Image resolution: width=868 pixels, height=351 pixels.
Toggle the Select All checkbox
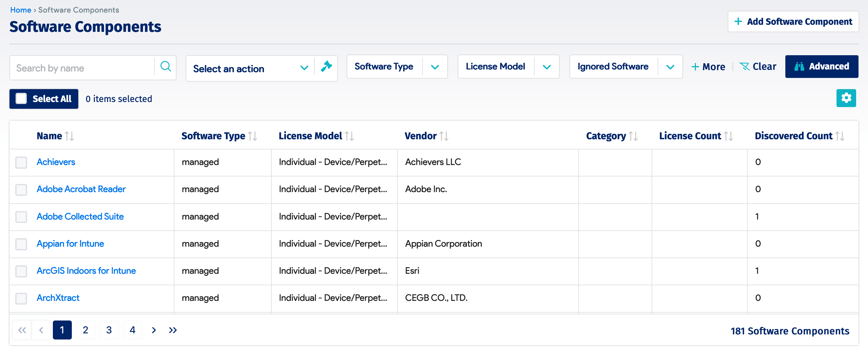coord(21,99)
